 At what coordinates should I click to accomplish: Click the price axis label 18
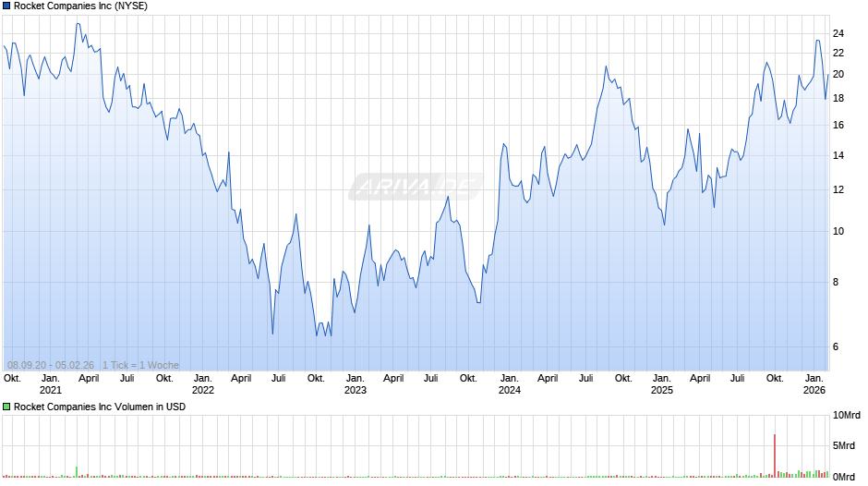[838, 98]
